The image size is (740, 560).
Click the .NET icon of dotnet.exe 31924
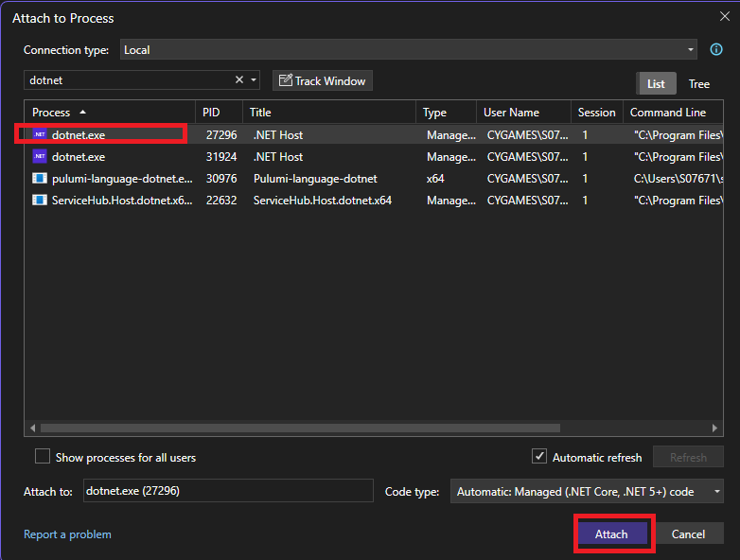point(40,156)
